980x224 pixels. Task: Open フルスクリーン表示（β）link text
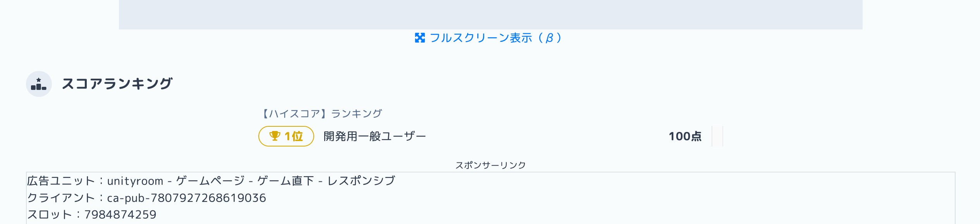click(x=495, y=38)
